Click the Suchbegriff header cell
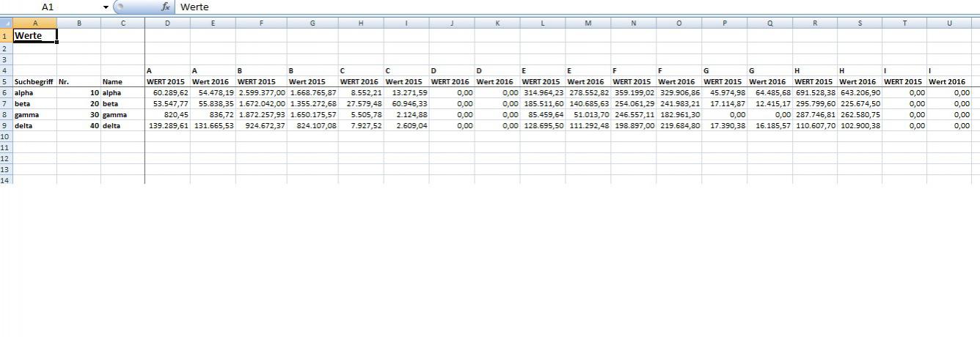This screenshot has height=337, width=980. click(34, 82)
